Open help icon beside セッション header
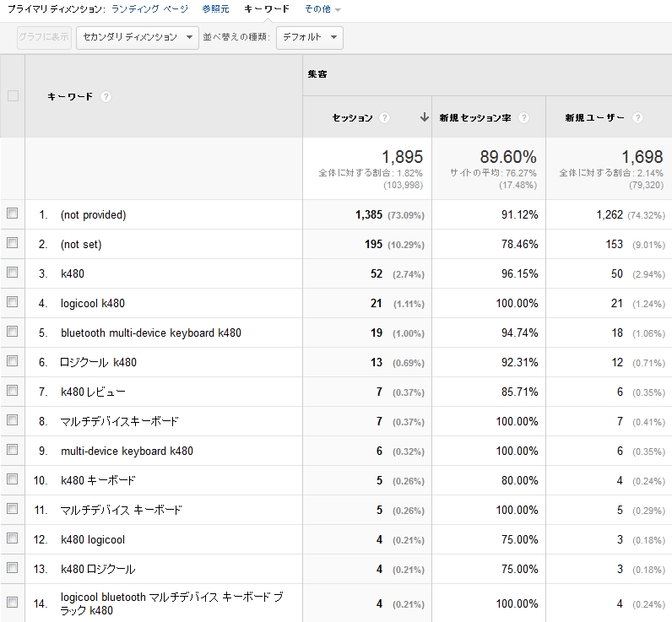672x622 pixels. [384, 118]
